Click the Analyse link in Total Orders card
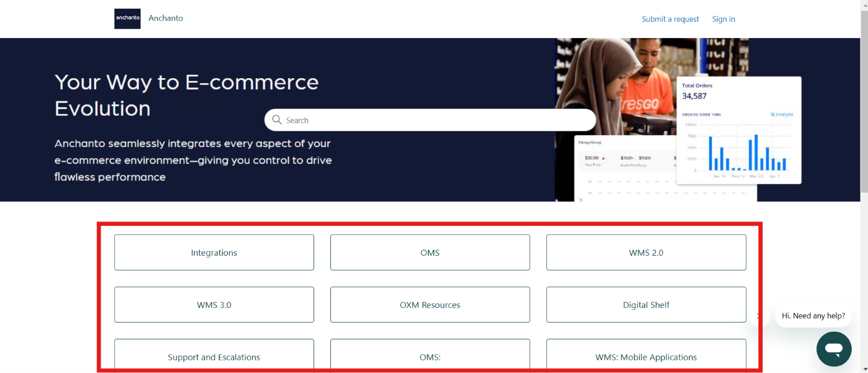 coord(782,115)
